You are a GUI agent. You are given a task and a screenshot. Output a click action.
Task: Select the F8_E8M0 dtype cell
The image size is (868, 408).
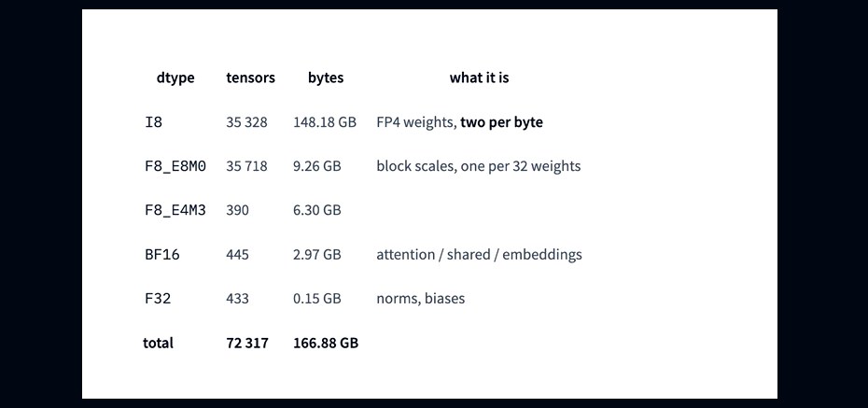[175, 166]
